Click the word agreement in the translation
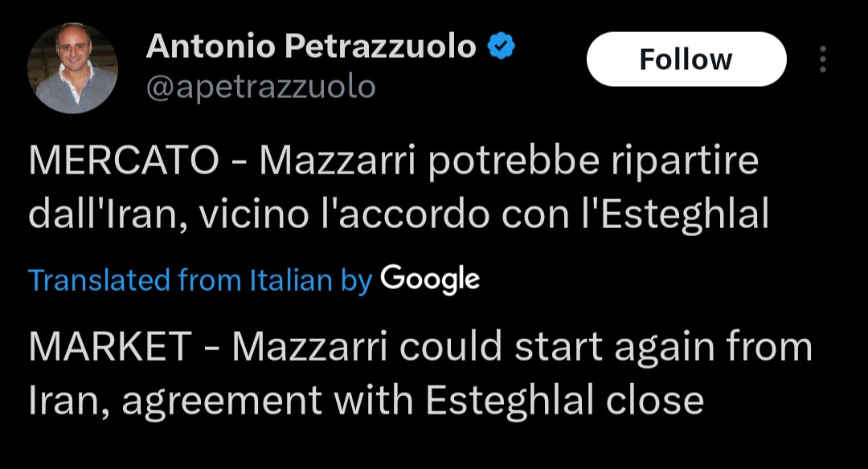 pos(222,402)
